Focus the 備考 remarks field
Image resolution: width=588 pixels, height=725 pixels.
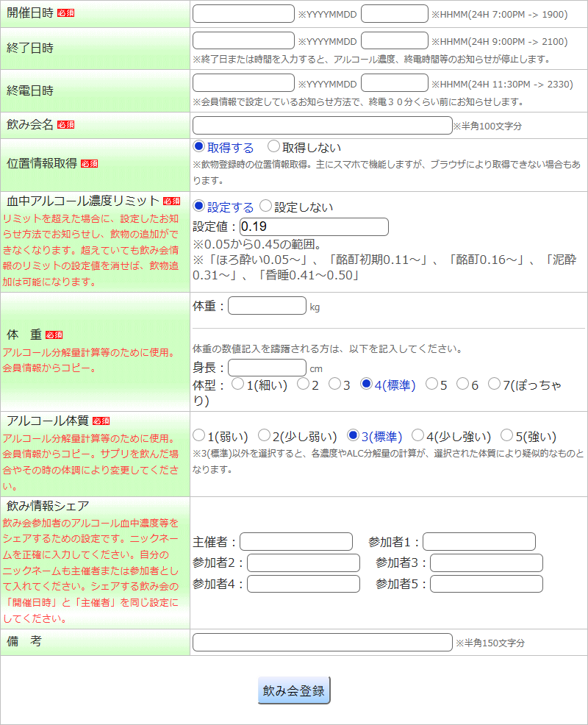click(322, 643)
